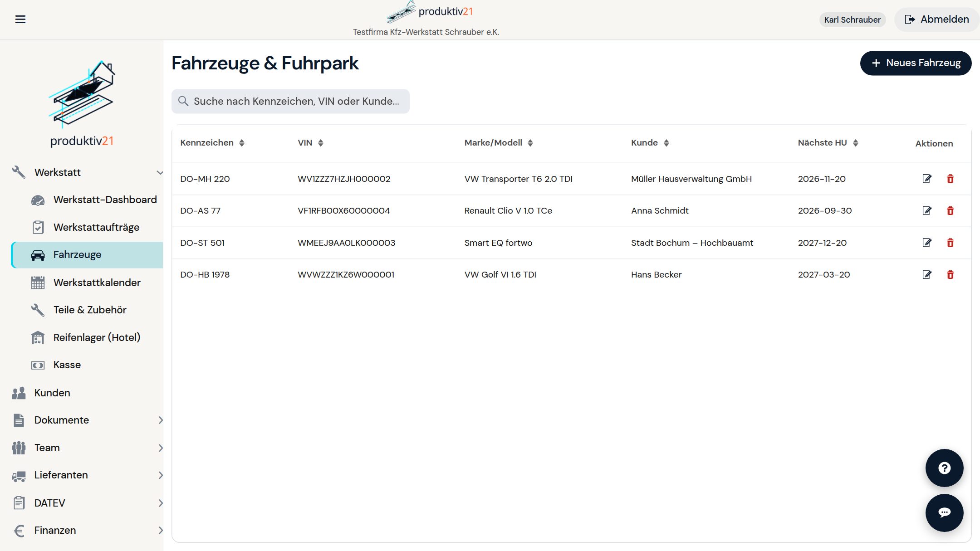Click HU date 2027-03-20

click(823, 274)
